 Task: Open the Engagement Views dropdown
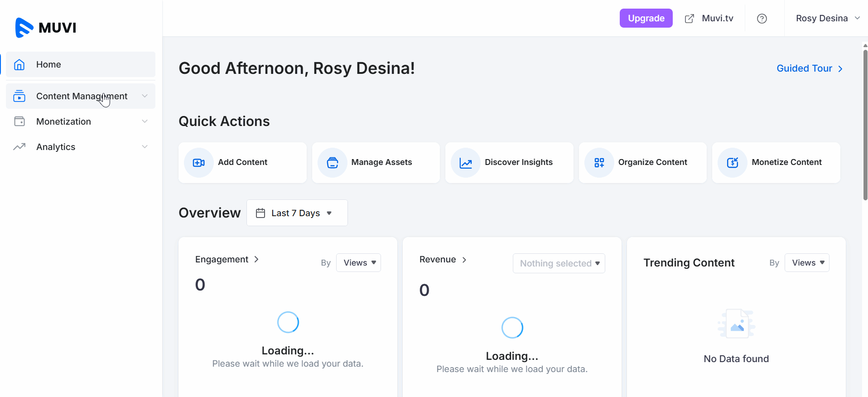[x=358, y=263]
